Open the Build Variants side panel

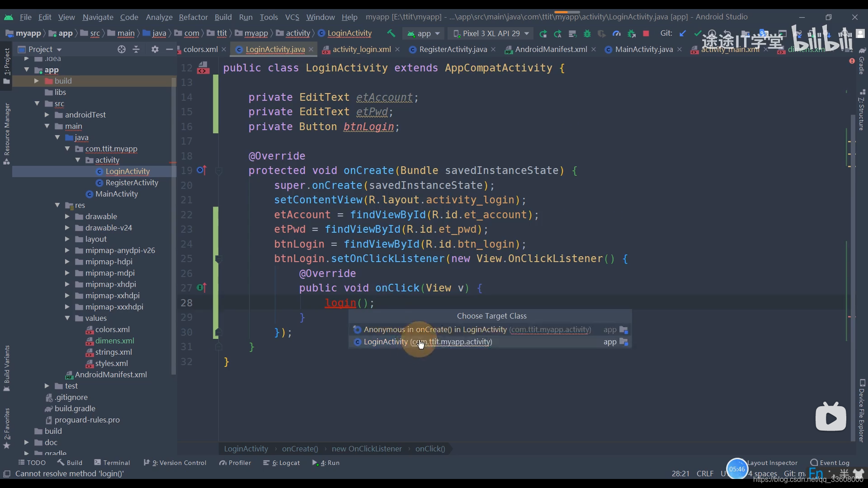(7, 368)
